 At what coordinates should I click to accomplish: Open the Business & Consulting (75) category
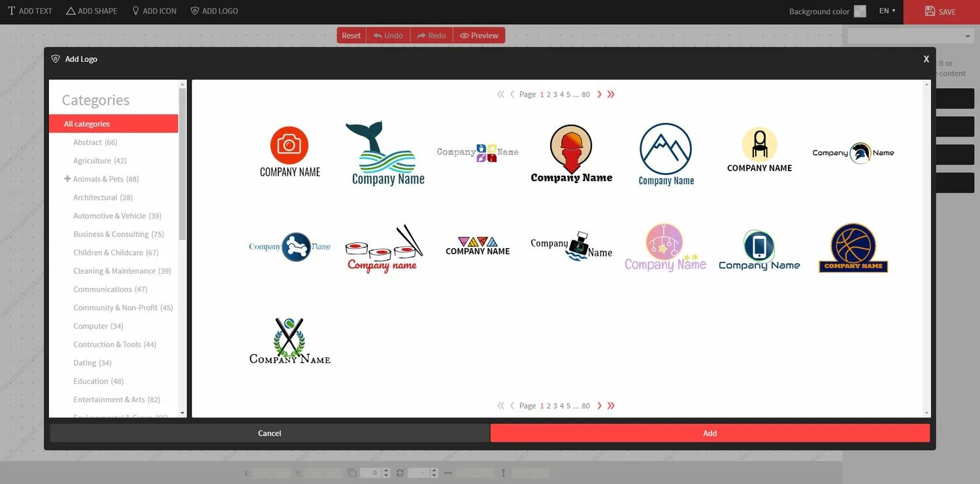pos(118,233)
